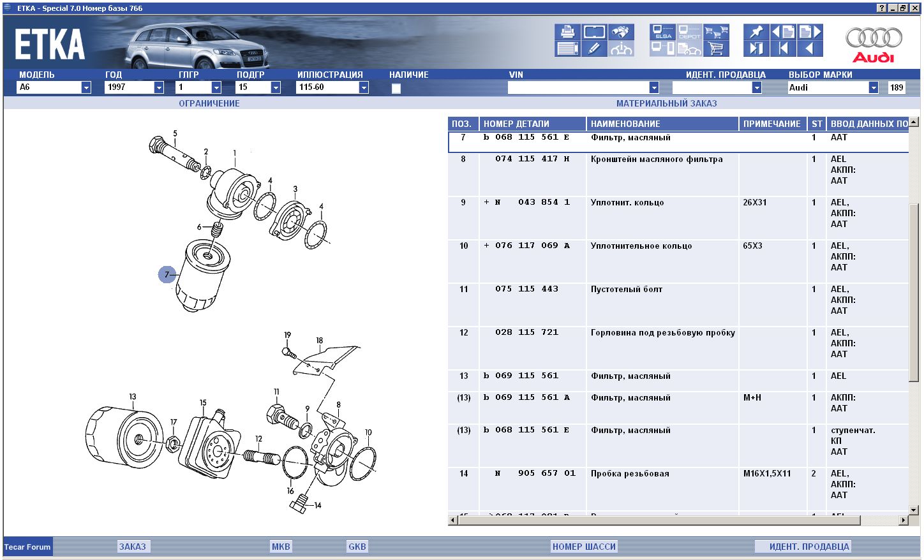The image size is (924, 560).
Task: Click into the VIN input field
Action: [578, 87]
